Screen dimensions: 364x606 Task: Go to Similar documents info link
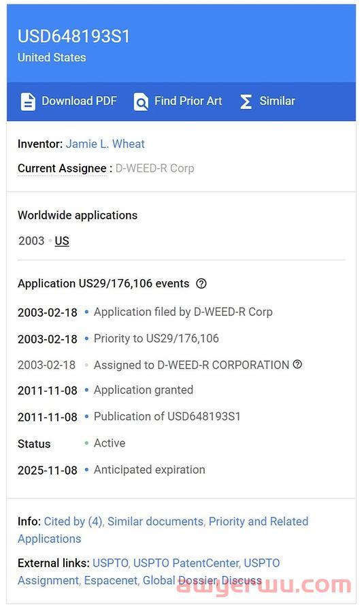(156, 522)
